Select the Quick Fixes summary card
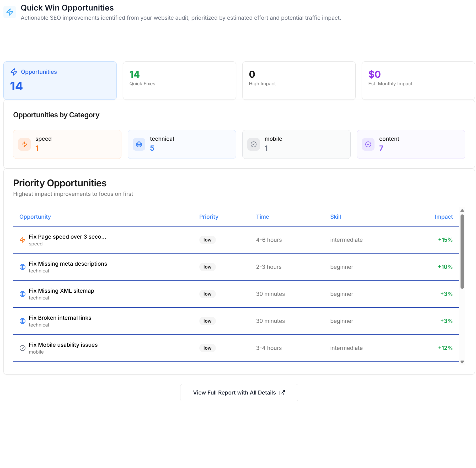 [x=179, y=80]
